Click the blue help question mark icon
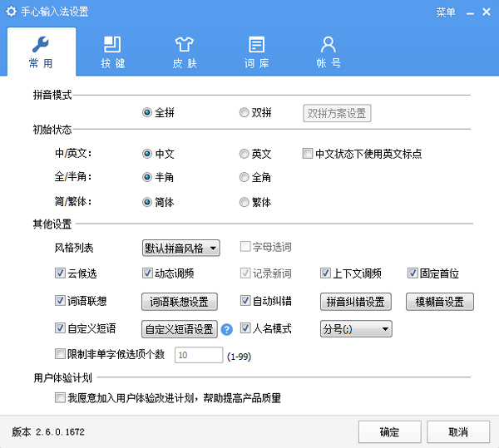The height and width of the screenshot is (448, 499). click(x=226, y=329)
